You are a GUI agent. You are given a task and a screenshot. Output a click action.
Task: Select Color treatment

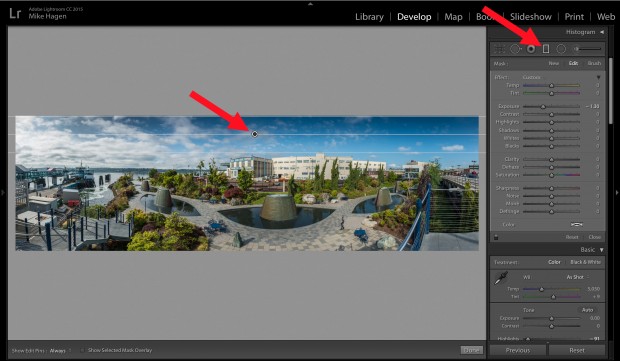tap(554, 262)
